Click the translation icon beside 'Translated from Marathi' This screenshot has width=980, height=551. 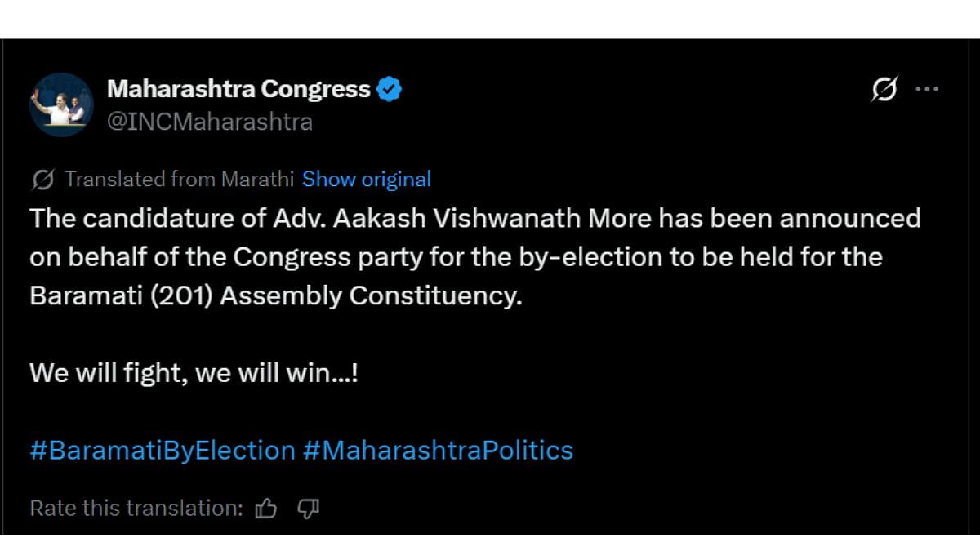tap(43, 180)
